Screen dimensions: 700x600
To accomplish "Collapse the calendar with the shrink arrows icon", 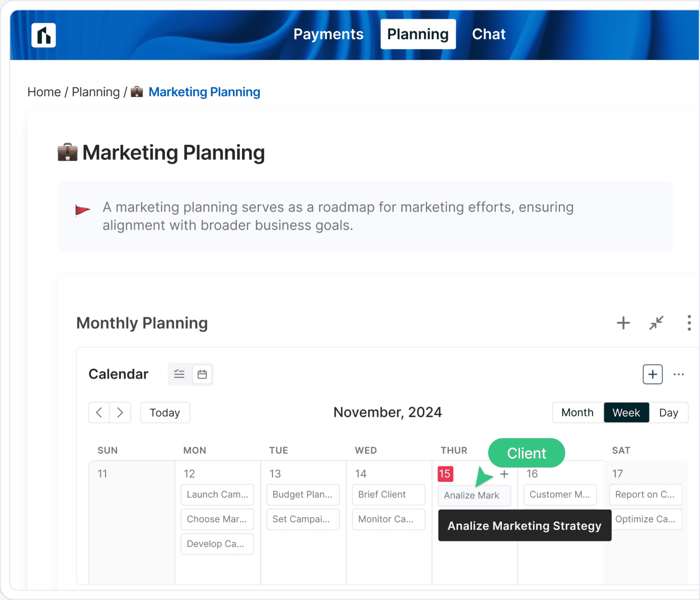I will 656,323.
